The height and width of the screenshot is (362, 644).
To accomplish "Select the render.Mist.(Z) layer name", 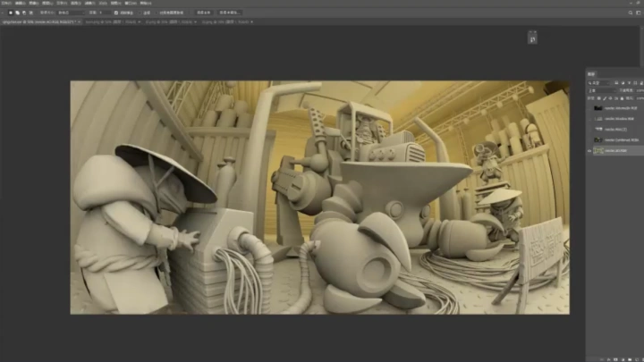I will 615,130.
